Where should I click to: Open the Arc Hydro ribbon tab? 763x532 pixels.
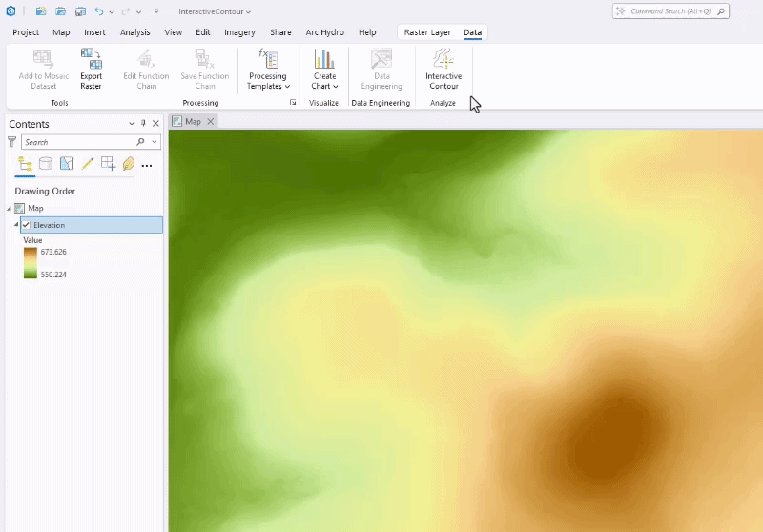(x=324, y=32)
